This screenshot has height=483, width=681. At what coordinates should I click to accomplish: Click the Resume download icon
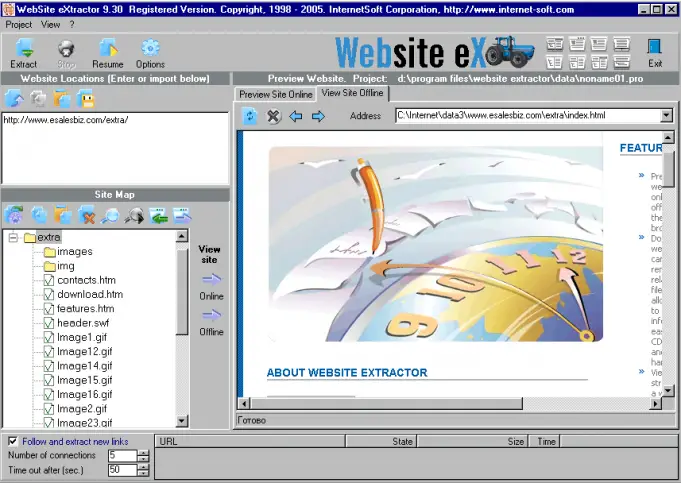point(108,50)
